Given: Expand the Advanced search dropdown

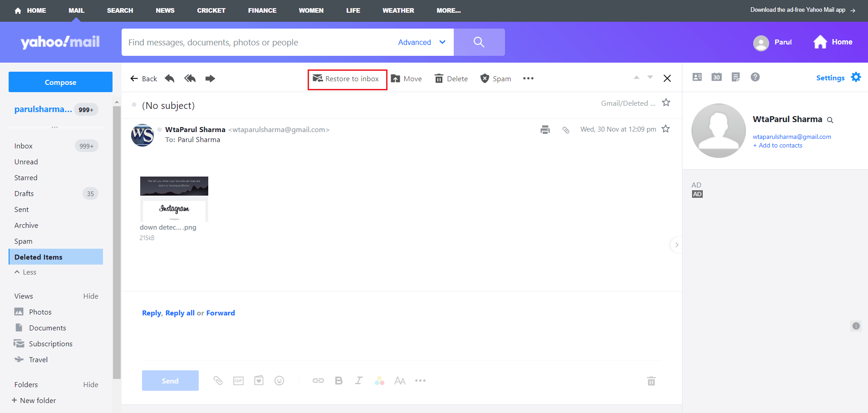Looking at the screenshot, I should pos(422,42).
